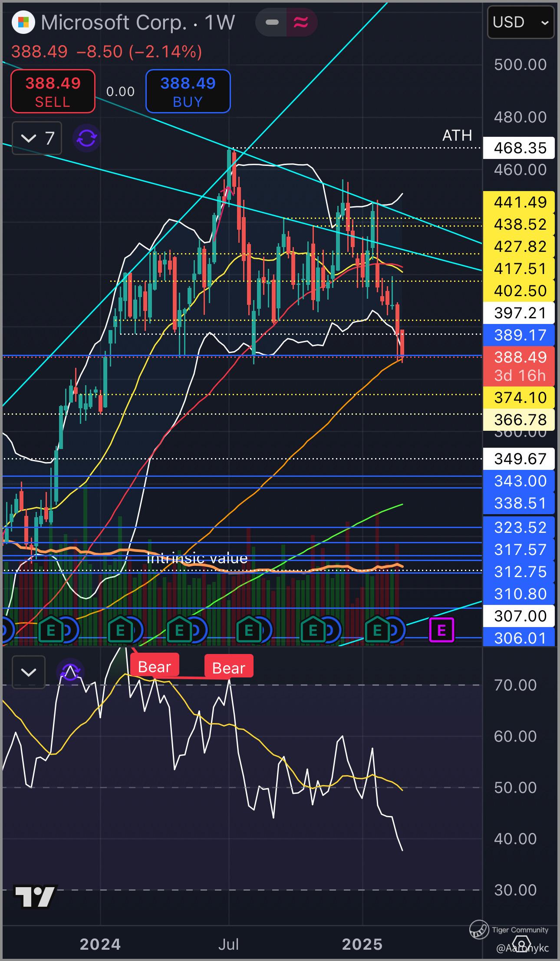Toggle the gray minus pill button
The width and height of the screenshot is (560, 961).
tap(272, 22)
